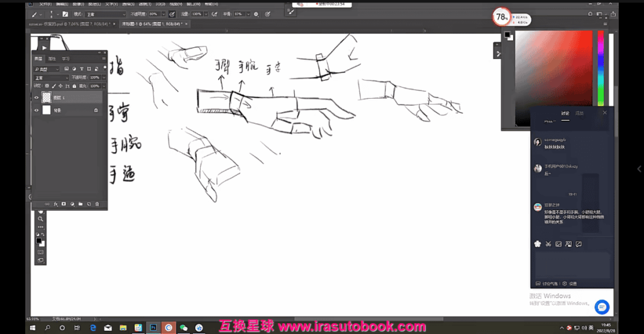Viewport: 644px width, 334px height.
Task: Toggle pressure for opacity button
Action: point(171,13)
